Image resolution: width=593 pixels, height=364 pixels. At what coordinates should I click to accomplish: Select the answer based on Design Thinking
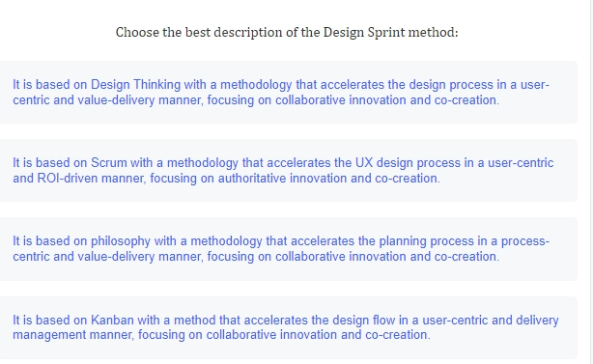[x=288, y=93]
